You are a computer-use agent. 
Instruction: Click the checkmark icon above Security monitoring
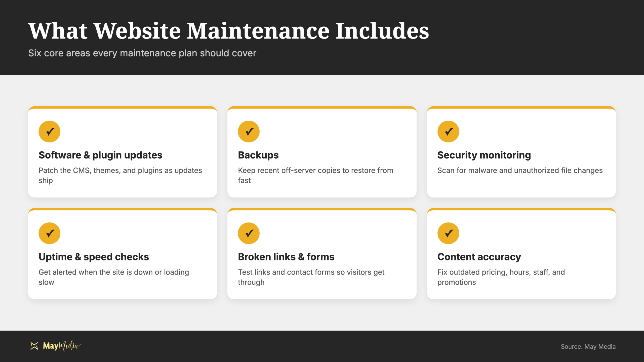[x=448, y=131]
